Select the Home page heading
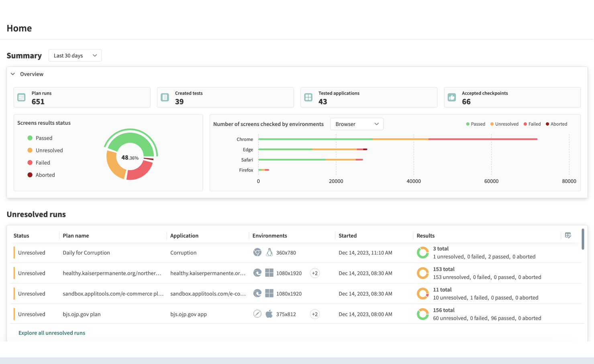The image size is (594, 364). pyautogui.click(x=19, y=28)
